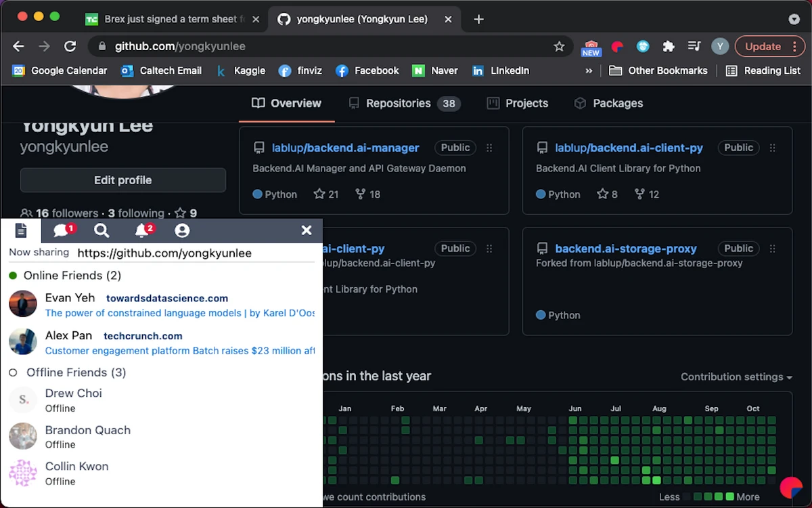Open Reading List
812x508 pixels.
click(763, 70)
